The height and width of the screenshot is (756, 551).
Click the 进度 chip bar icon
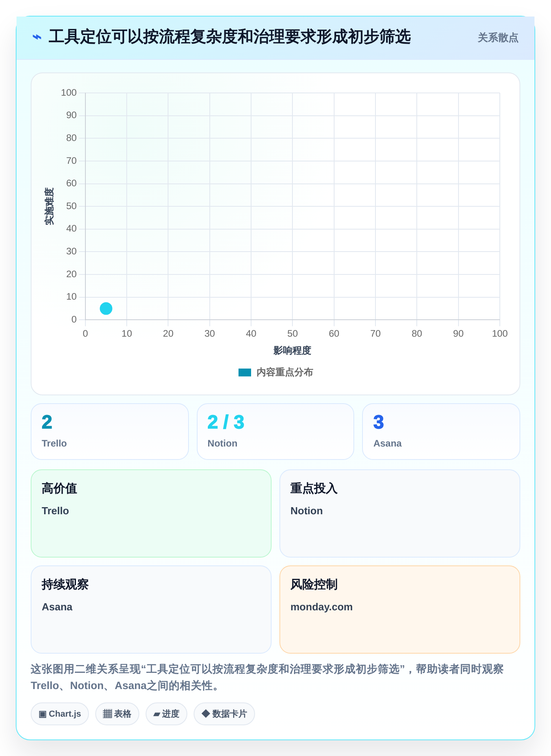pyautogui.click(x=157, y=714)
